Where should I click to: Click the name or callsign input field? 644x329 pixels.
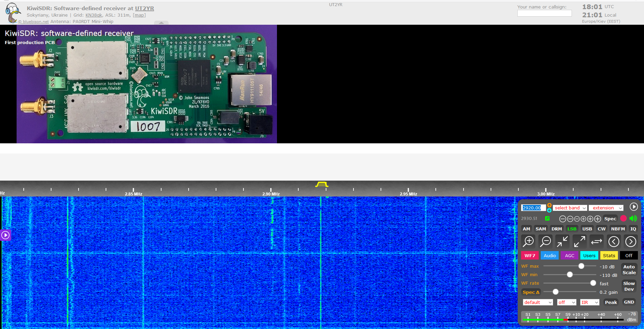click(544, 13)
